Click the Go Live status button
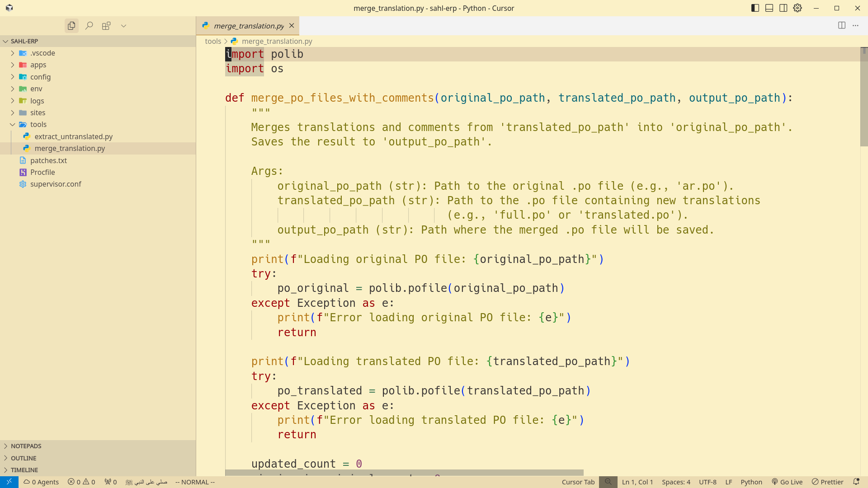The width and height of the screenshot is (868, 488). pyautogui.click(x=787, y=482)
